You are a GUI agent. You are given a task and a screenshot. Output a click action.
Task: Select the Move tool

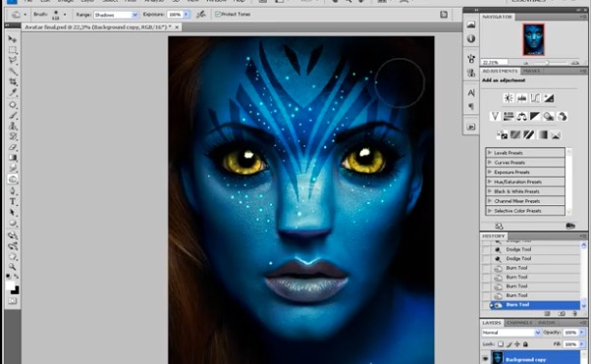13,39
